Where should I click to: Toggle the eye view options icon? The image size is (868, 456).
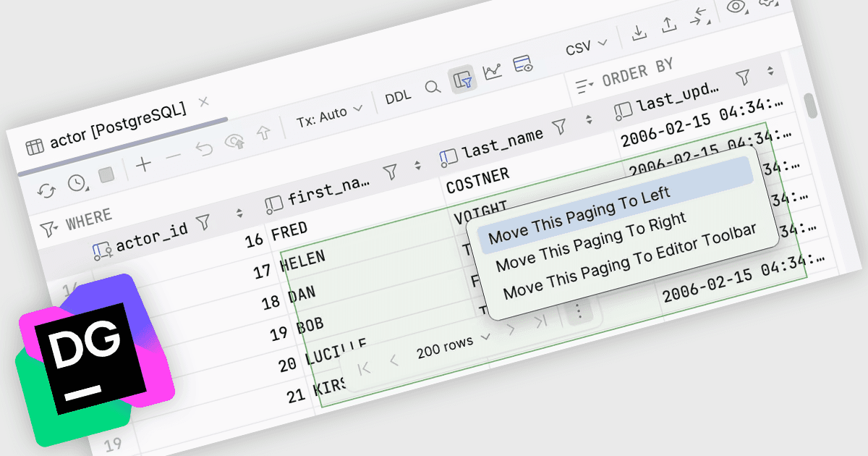[736, 7]
